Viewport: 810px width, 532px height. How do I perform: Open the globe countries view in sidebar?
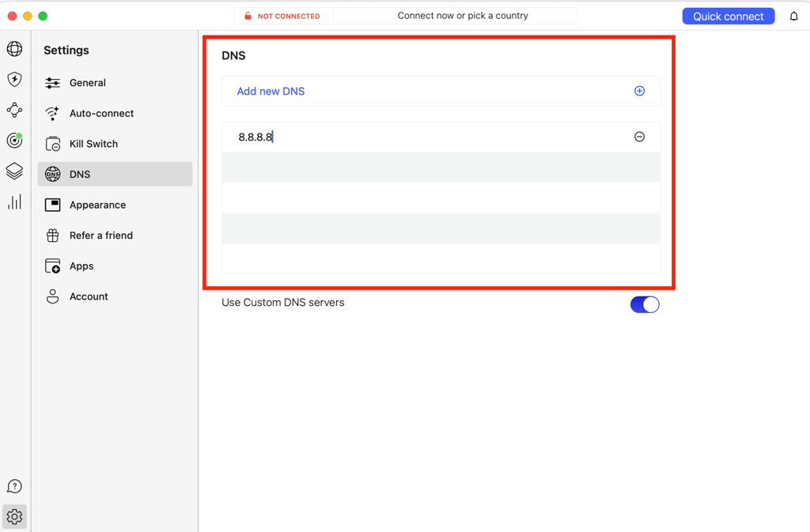coord(14,49)
